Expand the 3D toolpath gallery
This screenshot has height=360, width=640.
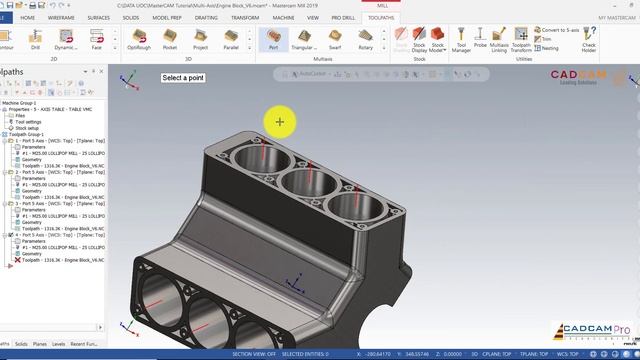point(249,48)
